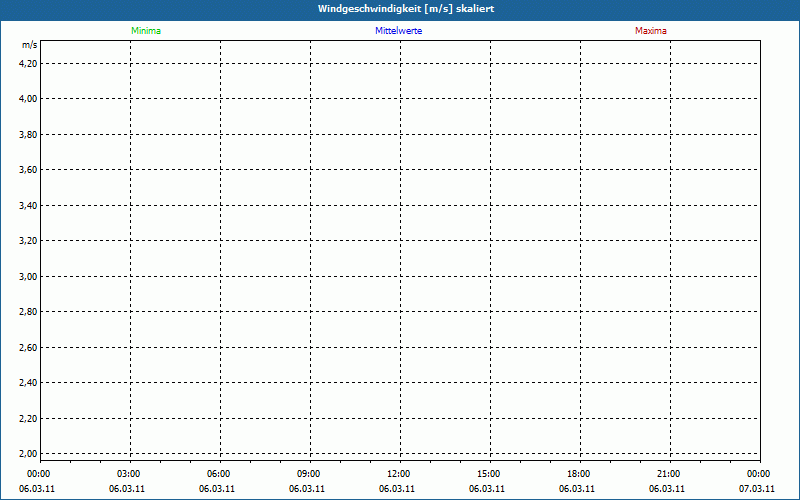Click the m/s unit label on y-axis
The width and height of the screenshot is (800, 500).
30,45
